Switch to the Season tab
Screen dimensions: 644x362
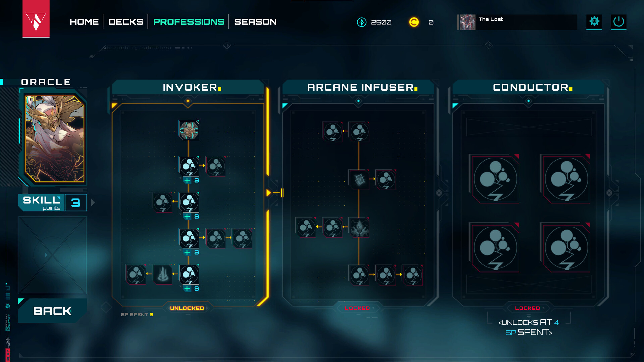[x=256, y=22]
